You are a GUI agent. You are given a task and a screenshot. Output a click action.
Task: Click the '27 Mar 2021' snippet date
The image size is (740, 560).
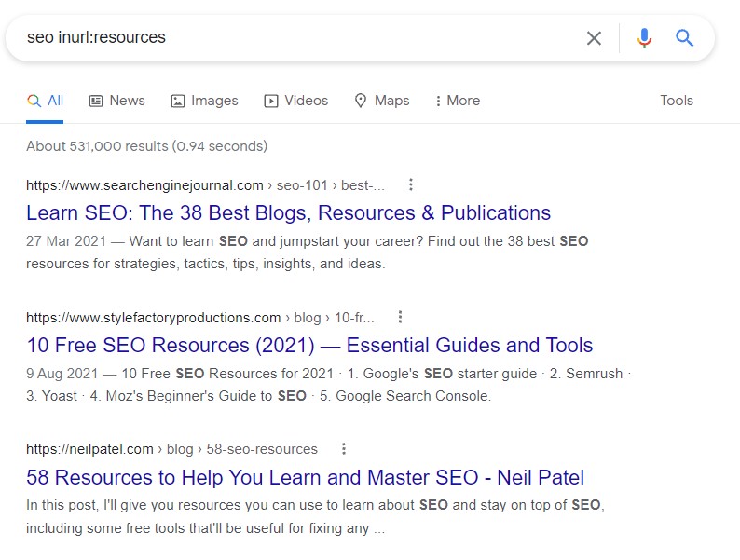click(66, 241)
